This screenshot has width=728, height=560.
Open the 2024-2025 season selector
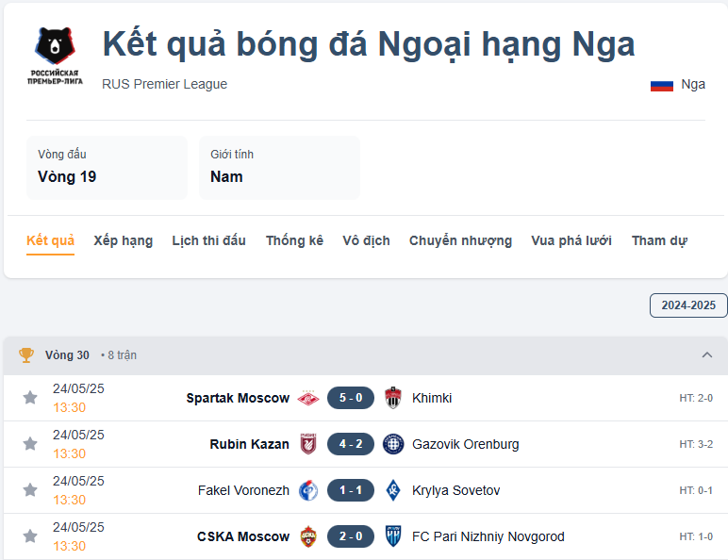coord(687,305)
